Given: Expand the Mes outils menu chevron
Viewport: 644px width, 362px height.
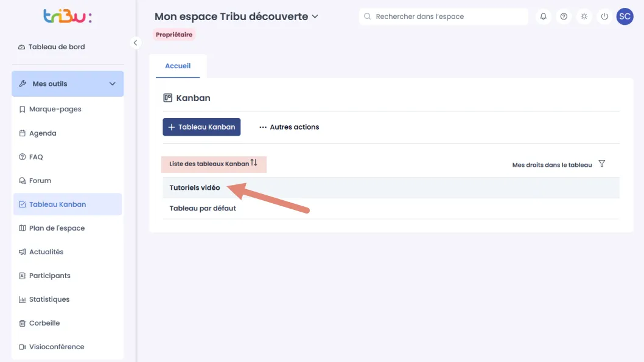Looking at the screenshot, I should click(112, 84).
